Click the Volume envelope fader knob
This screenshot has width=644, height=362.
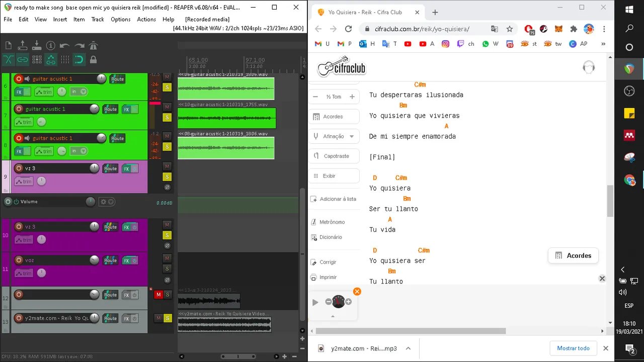point(90,202)
